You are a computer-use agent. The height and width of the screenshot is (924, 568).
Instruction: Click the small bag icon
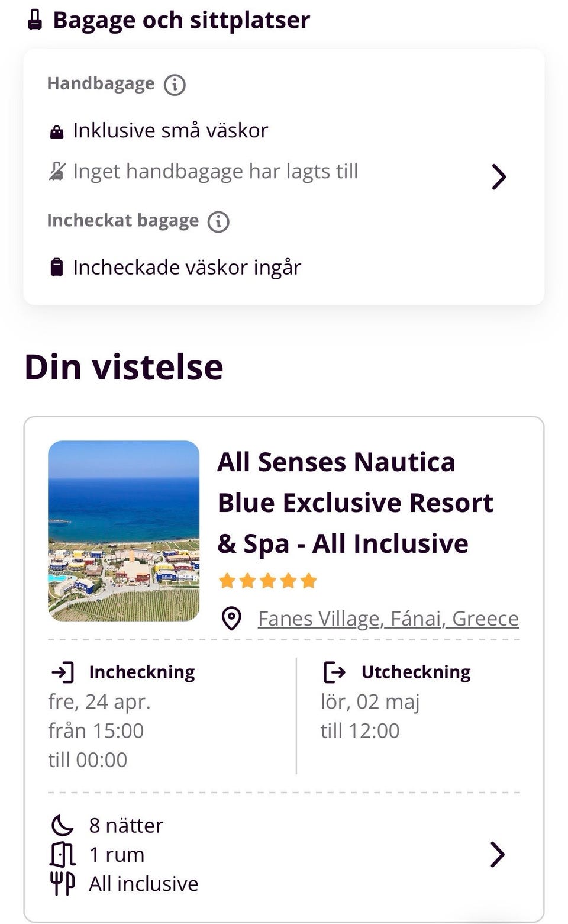pyautogui.click(x=57, y=131)
